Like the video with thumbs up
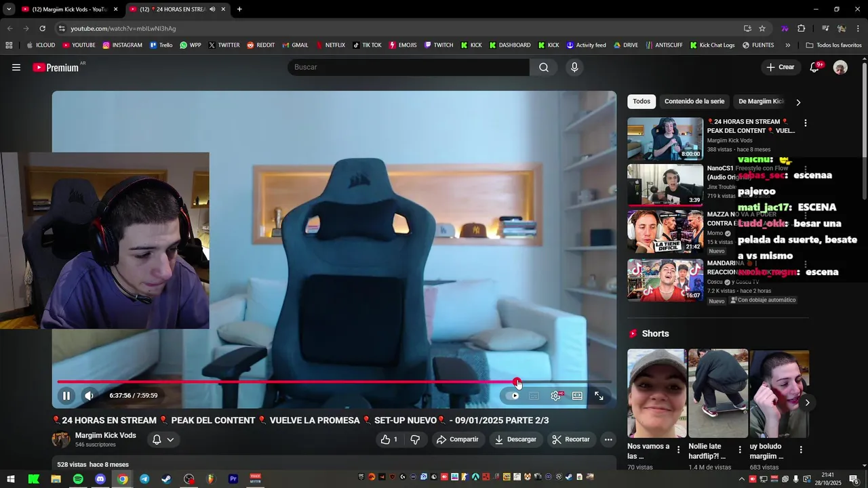Viewport: 868px width, 488px height. pyautogui.click(x=389, y=439)
